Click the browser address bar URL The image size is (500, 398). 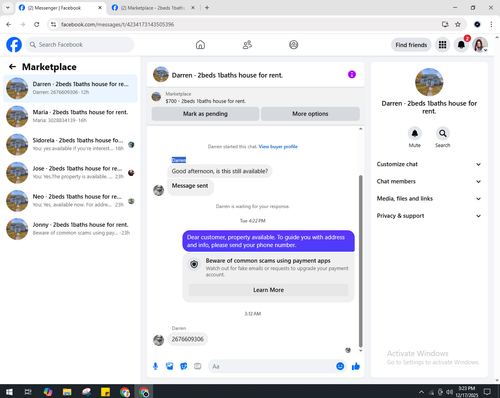pos(117,24)
